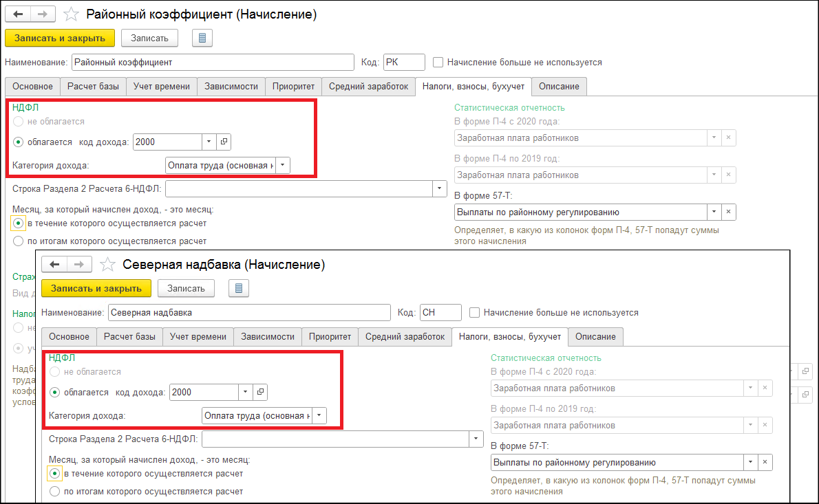Click the Записать button in Северная надбавка
819x504 pixels.
[186, 289]
